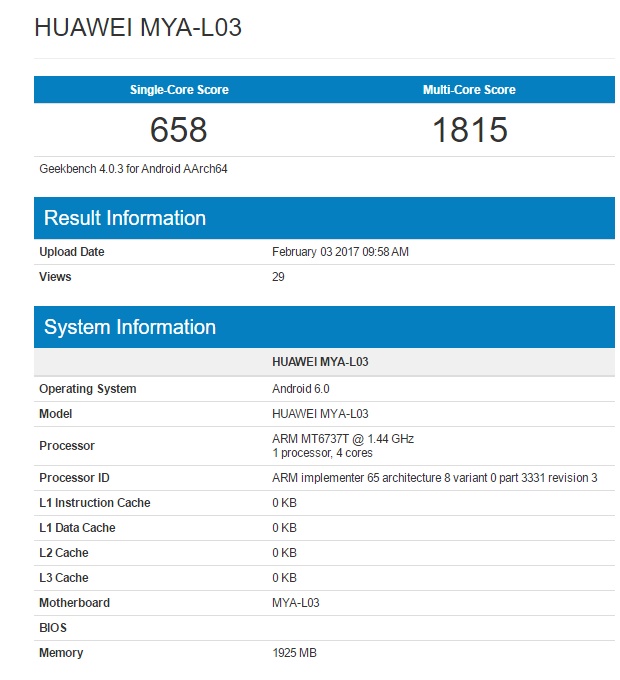The image size is (620, 680).
Task: Select the 1925 MB memory value
Action: click(294, 653)
